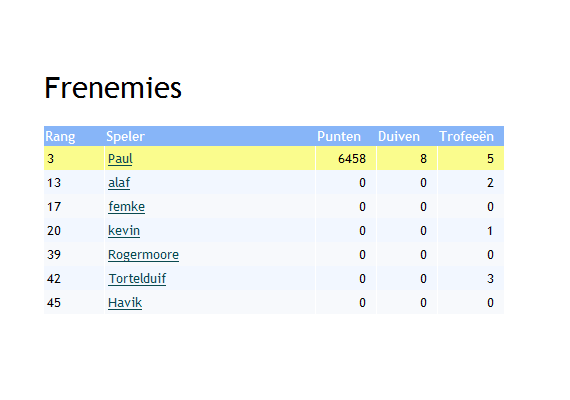Select Paul's points value 6458
This screenshot has width=570, height=400.
[x=352, y=159]
